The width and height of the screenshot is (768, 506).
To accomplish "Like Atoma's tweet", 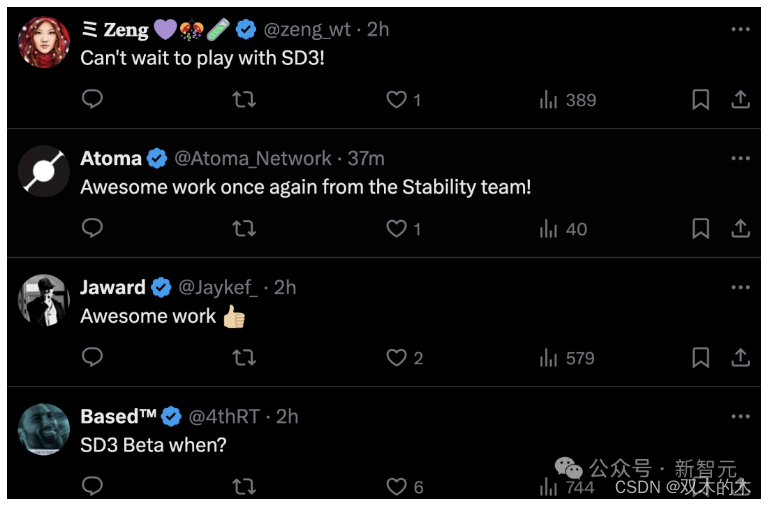I will click(x=397, y=229).
